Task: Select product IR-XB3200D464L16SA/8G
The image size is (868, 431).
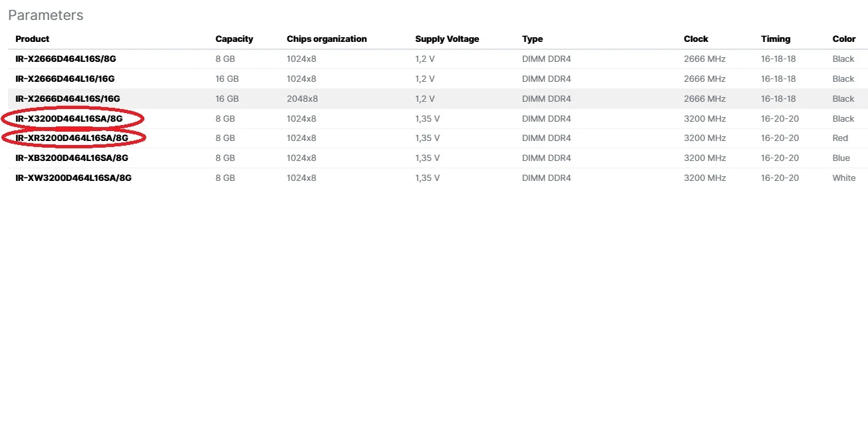Action: pos(72,158)
